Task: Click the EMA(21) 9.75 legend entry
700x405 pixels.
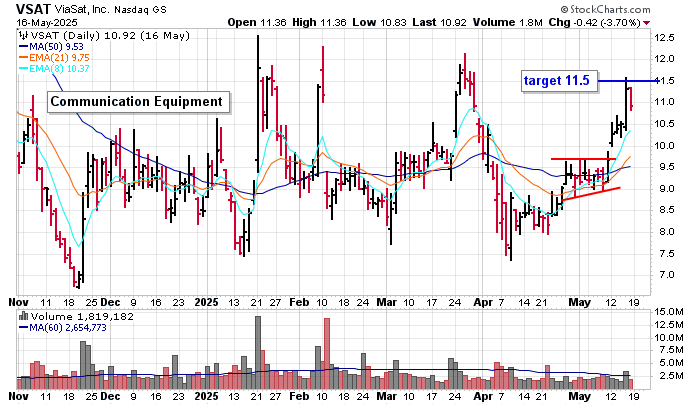Action: 54,58
